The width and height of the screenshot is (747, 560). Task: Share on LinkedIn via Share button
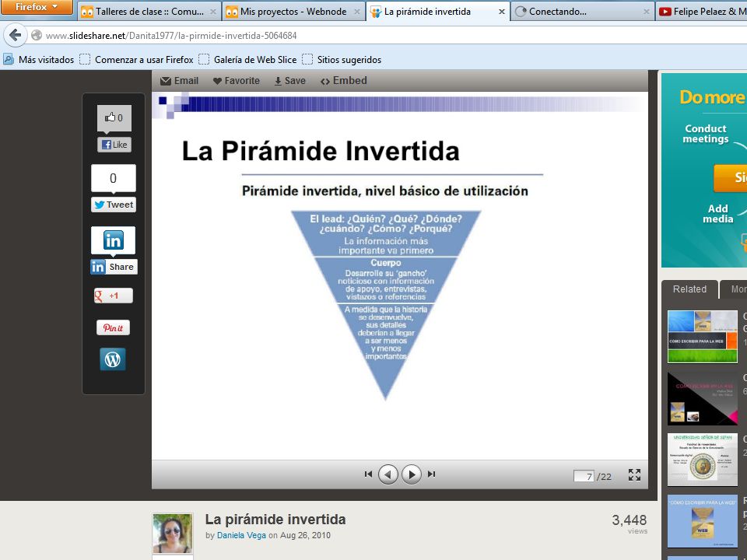point(114,267)
